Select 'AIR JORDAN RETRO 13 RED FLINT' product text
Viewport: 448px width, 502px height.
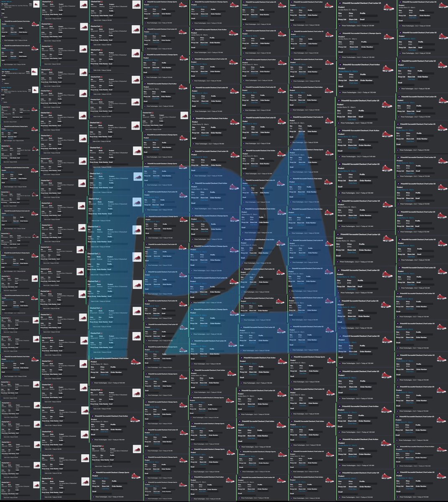point(15,73)
